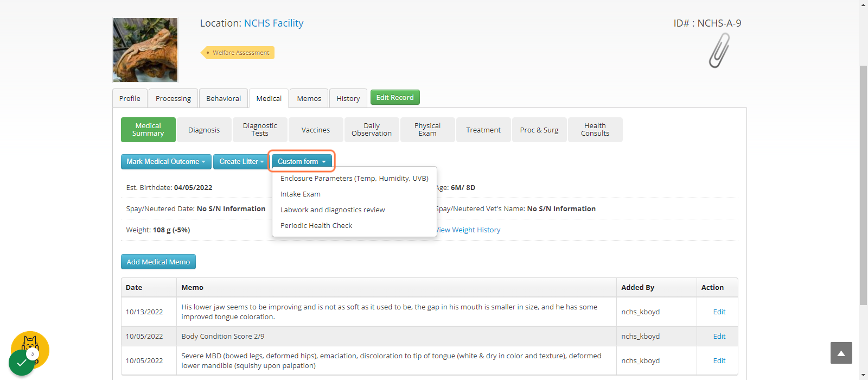Select Enclosure Parameters custom form
Image resolution: width=868 pixels, height=380 pixels.
354,178
